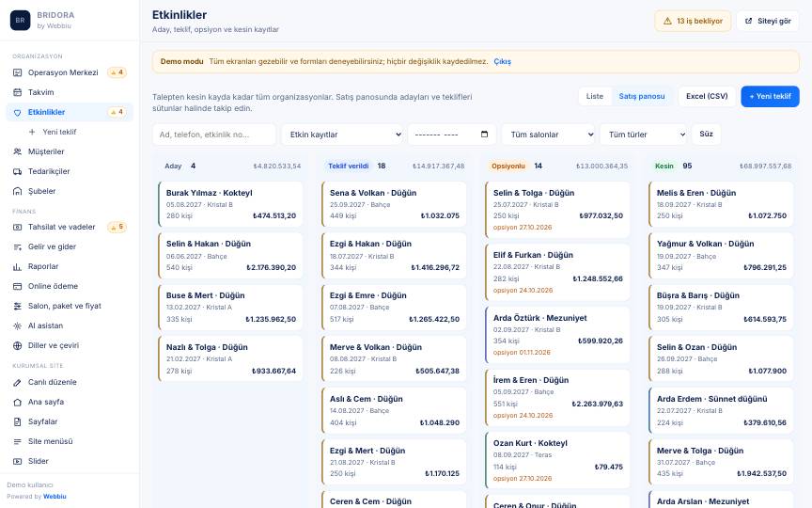Click the Tahsilat ve vadeler money icon

tap(17, 227)
